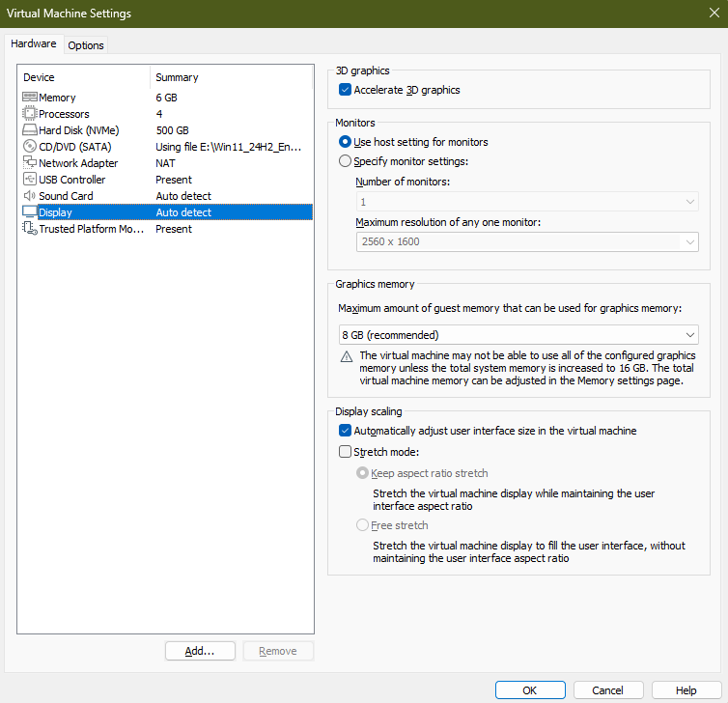Select the Sound Card speaker icon
728x703 pixels.
29,196
